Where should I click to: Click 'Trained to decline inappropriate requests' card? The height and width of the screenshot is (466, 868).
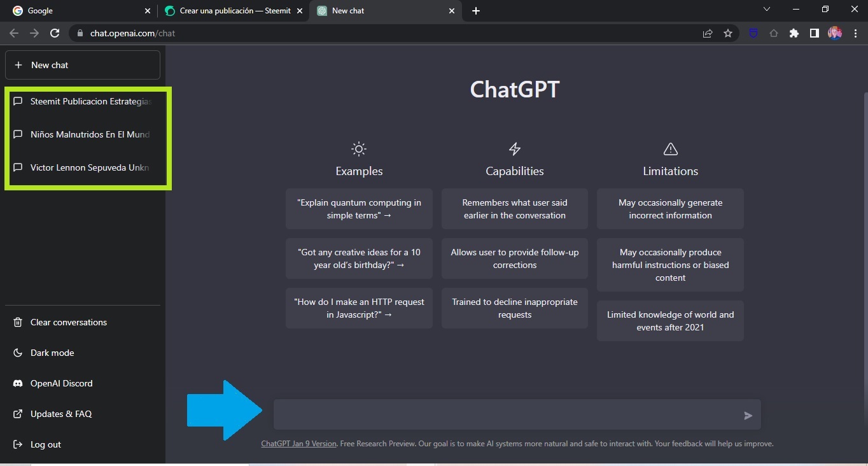[515, 308]
